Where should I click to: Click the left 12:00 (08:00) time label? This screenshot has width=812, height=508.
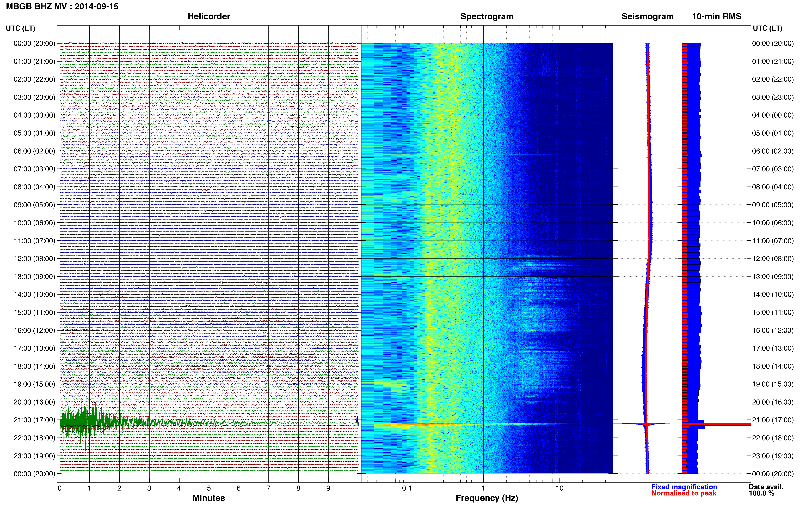pyautogui.click(x=34, y=259)
